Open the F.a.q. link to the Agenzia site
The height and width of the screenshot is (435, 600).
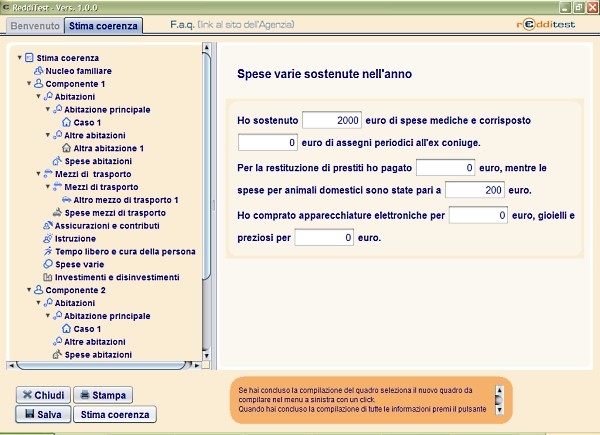point(232,24)
